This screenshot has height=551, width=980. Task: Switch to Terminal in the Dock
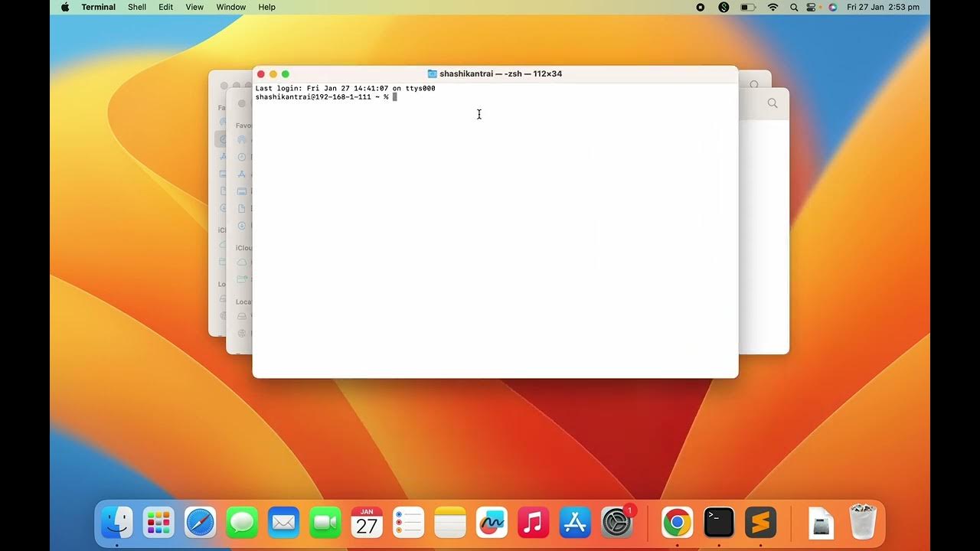click(719, 523)
